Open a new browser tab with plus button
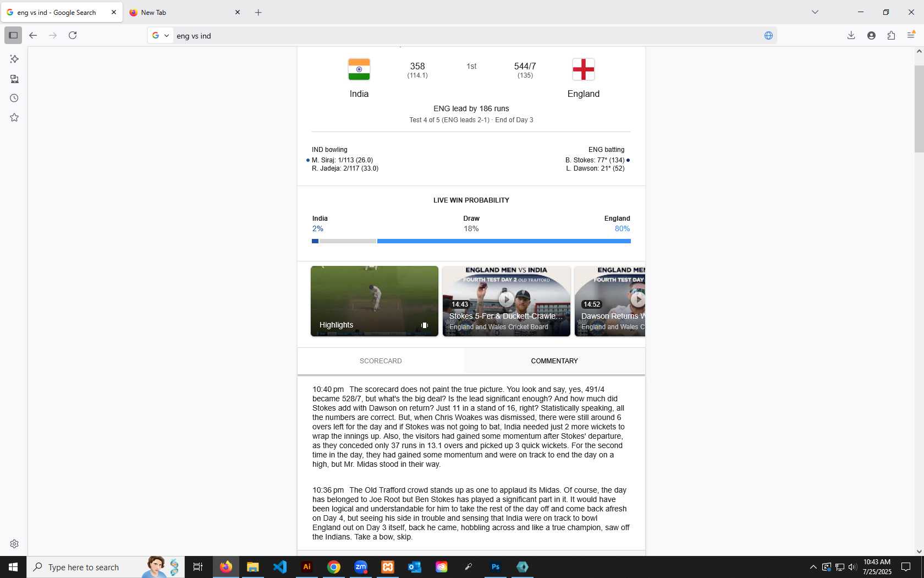Screen dimensions: 924x578 pos(258,12)
